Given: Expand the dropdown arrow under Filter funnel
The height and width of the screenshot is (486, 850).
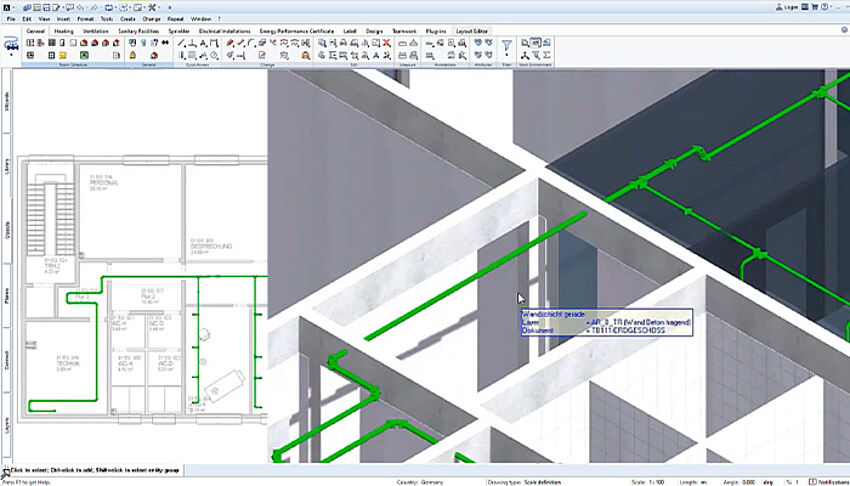Looking at the screenshot, I should tap(506, 56).
